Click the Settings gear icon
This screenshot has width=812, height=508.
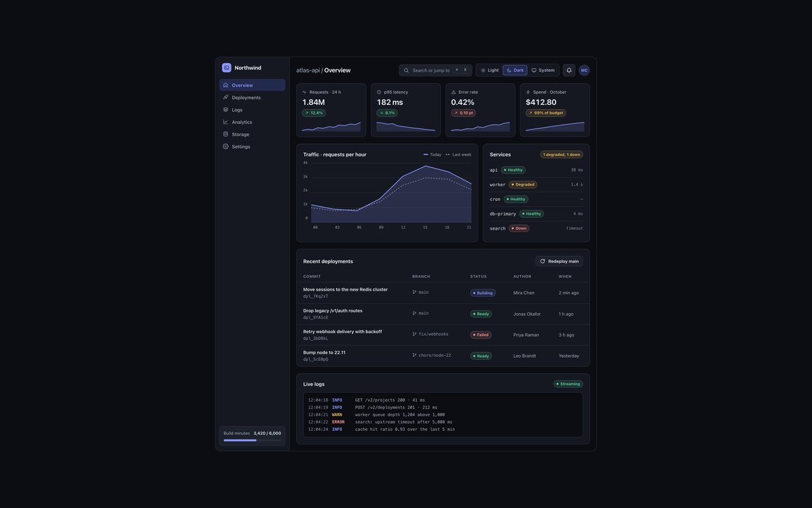coord(226,146)
